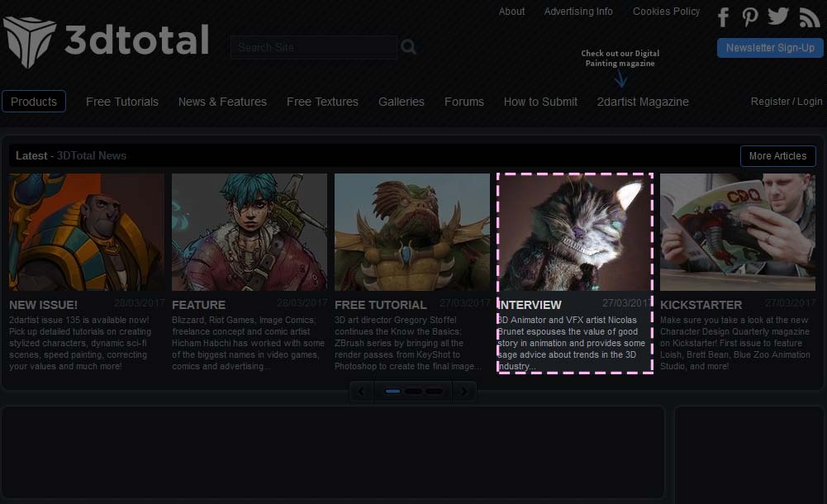Click the Newsletter Sign-Up button
This screenshot has width=827, height=504.
click(x=770, y=47)
